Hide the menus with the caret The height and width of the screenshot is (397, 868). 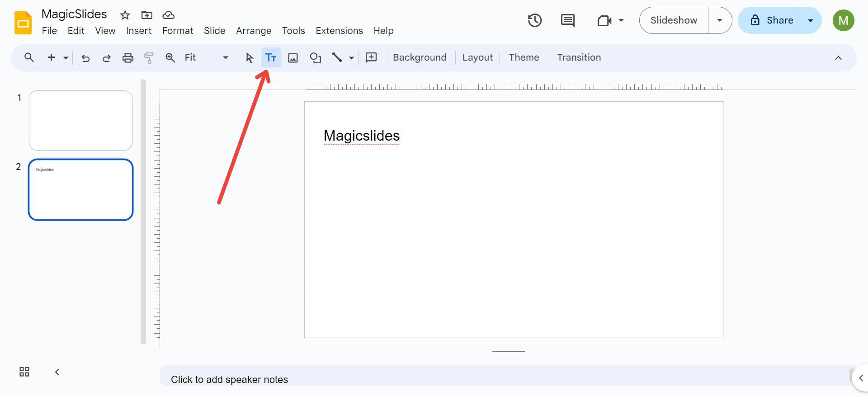pyautogui.click(x=838, y=58)
